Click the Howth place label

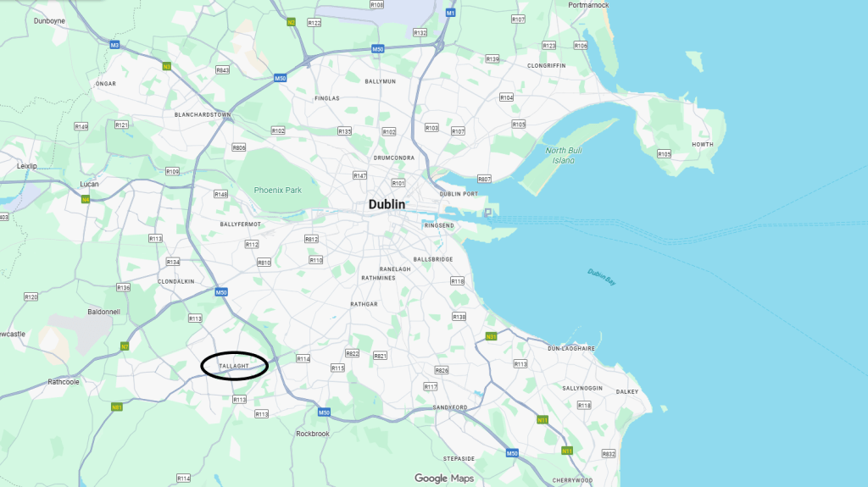pyautogui.click(x=703, y=145)
